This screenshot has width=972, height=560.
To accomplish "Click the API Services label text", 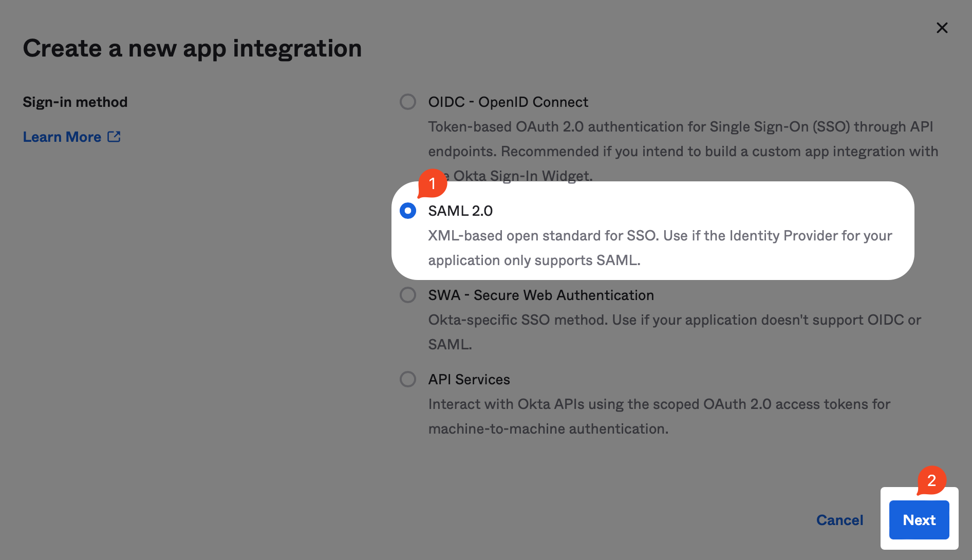I will click(469, 379).
